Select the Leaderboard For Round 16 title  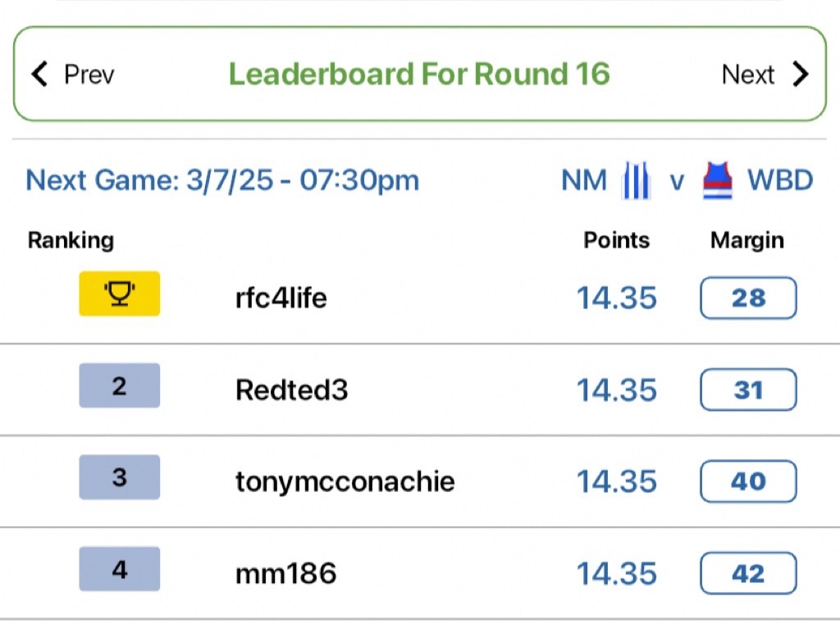tap(419, 74)
